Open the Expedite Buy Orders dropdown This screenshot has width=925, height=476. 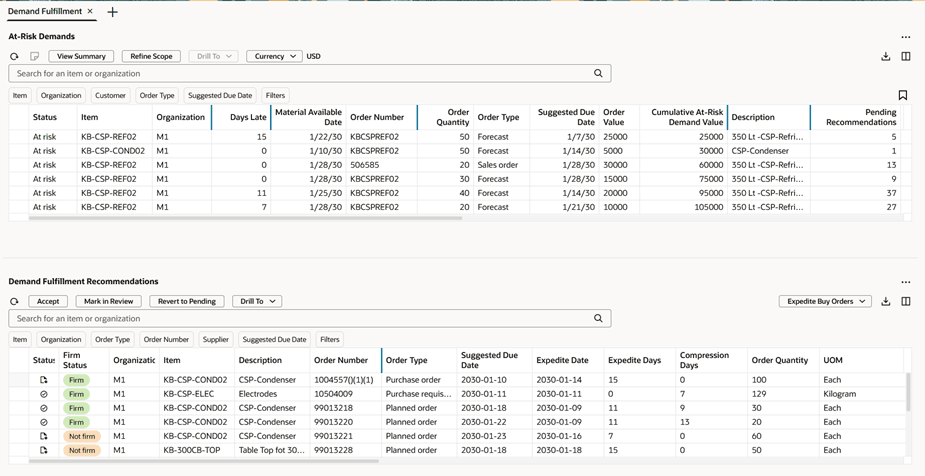point(825,301)
